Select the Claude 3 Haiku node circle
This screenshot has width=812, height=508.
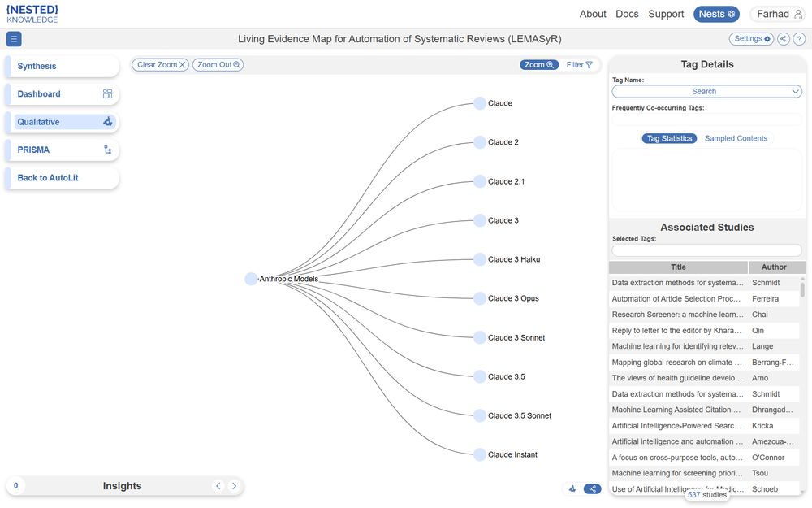tap(480, 259)
